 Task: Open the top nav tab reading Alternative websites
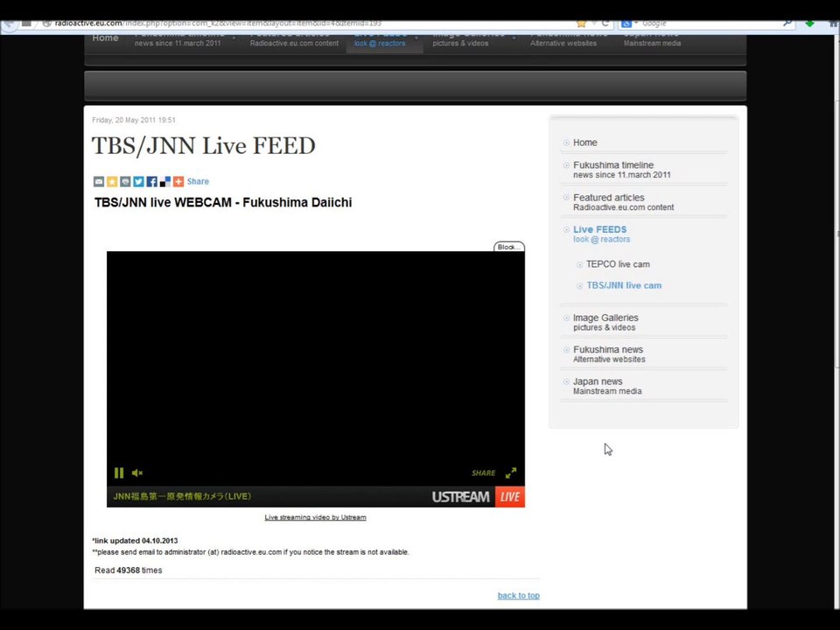tap(563, 43)
